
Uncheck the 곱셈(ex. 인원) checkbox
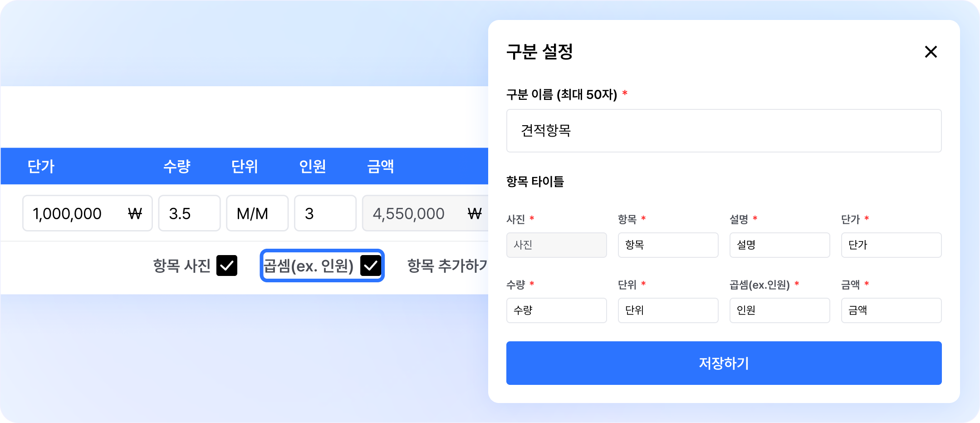pyautogui.click(x=371, y=266)
